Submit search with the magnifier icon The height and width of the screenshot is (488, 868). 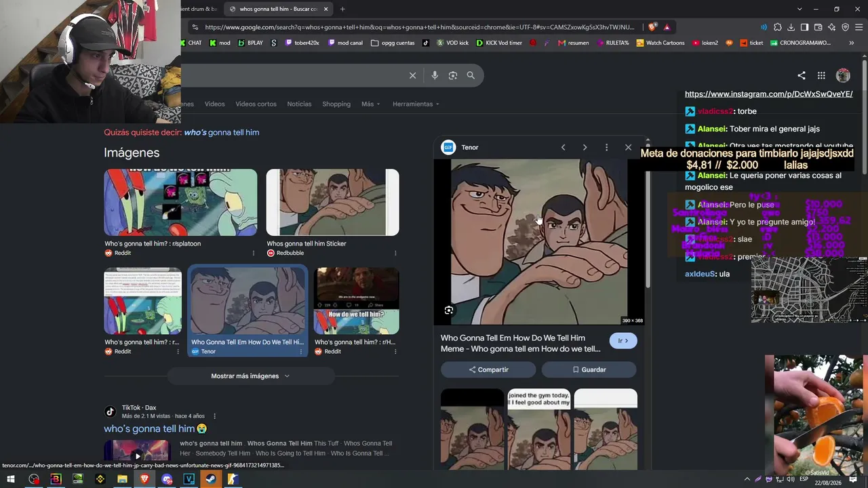pyautogui.click(x=471, y=75)
